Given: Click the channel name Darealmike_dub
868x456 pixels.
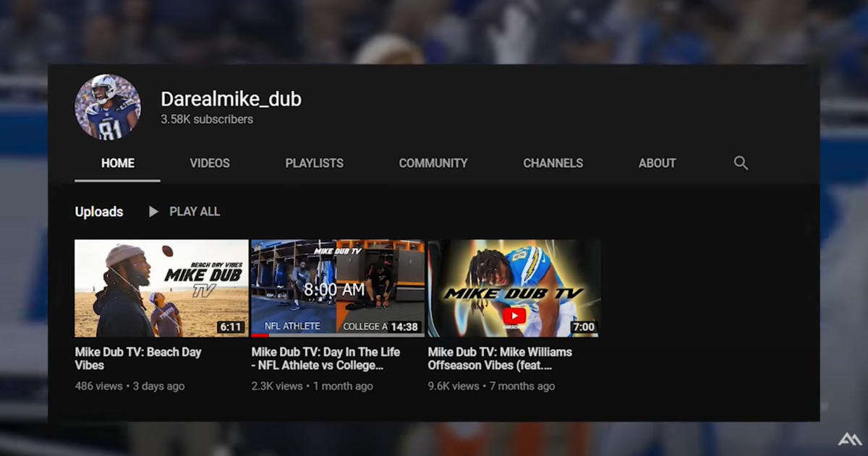Looking at the screenshot, I should click(231, 99).
